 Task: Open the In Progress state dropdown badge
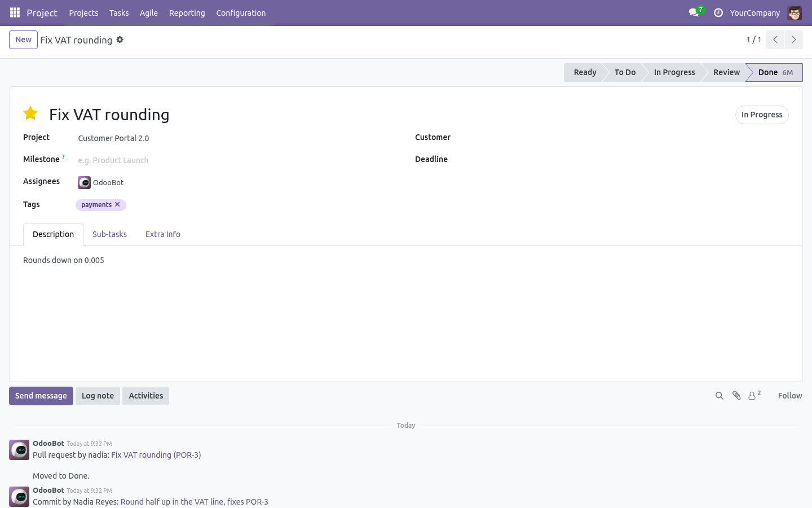coord(762,115)
